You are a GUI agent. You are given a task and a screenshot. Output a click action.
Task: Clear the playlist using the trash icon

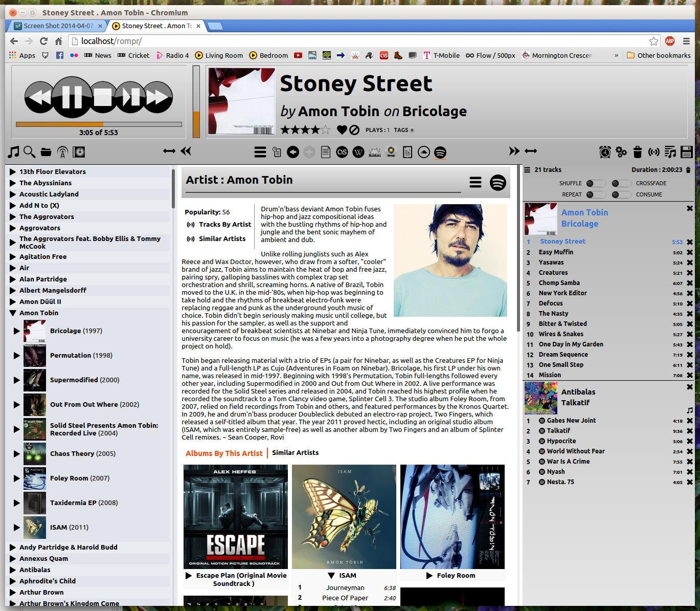[637, 152]
